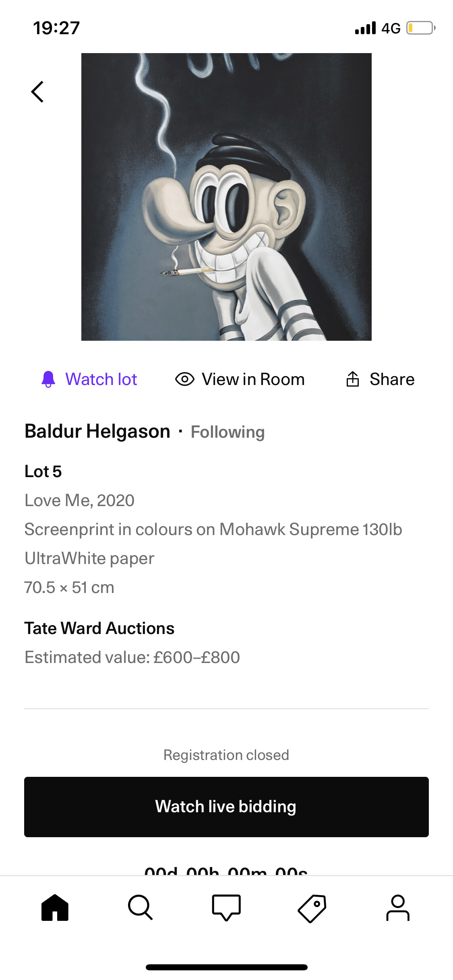The width and height of the screenshot is (453, 980).
Task: Toggle Watch lot text
Action: 101,379
